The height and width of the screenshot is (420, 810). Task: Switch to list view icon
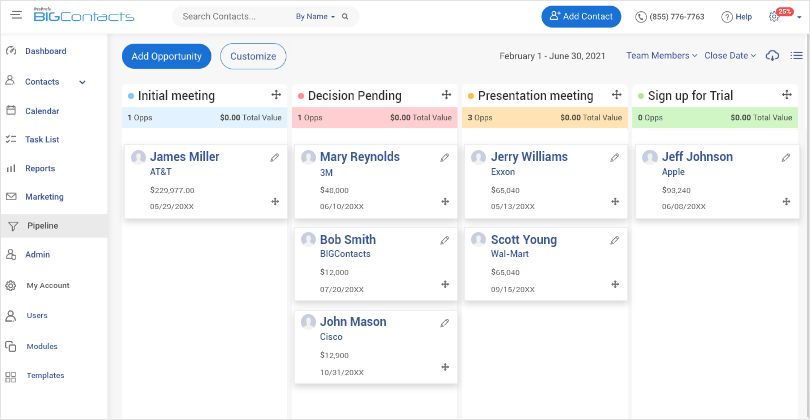tap(797, 56)
